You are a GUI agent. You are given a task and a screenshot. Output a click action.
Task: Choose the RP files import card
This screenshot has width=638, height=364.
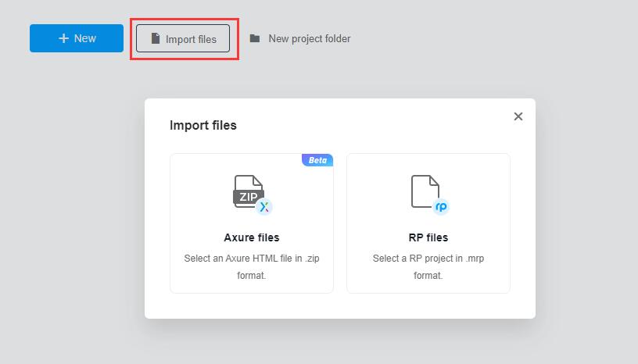point(428,223)
